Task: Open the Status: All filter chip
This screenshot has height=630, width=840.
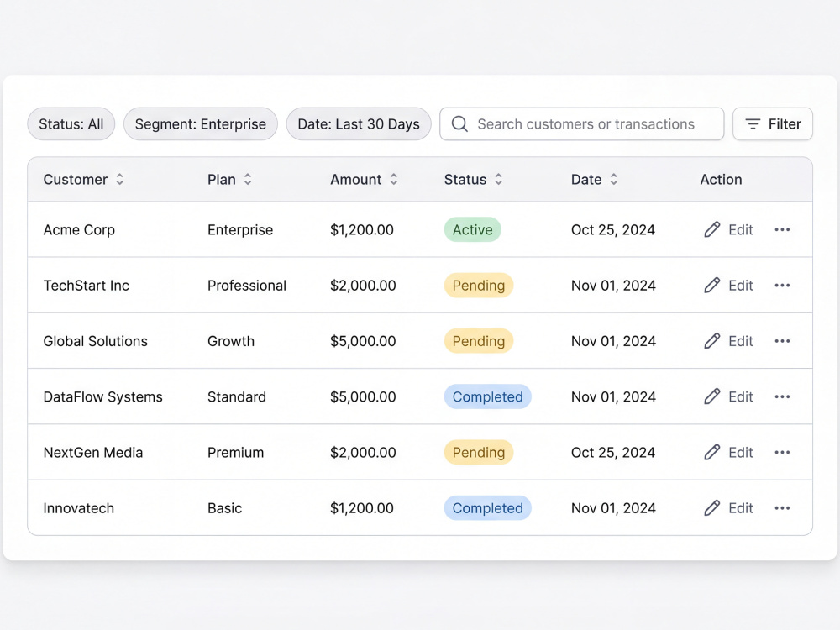Action: tap(71, 123)
